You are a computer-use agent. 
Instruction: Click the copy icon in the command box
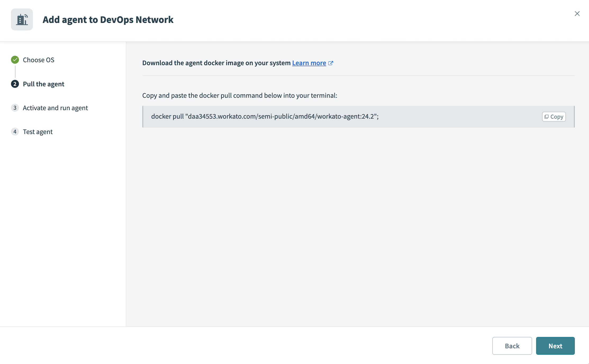547,117
